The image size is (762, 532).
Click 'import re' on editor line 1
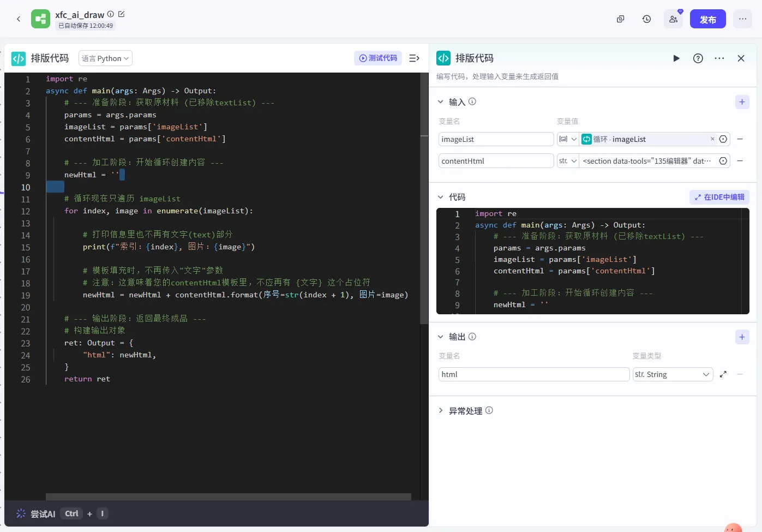click(x=67, y=79)
